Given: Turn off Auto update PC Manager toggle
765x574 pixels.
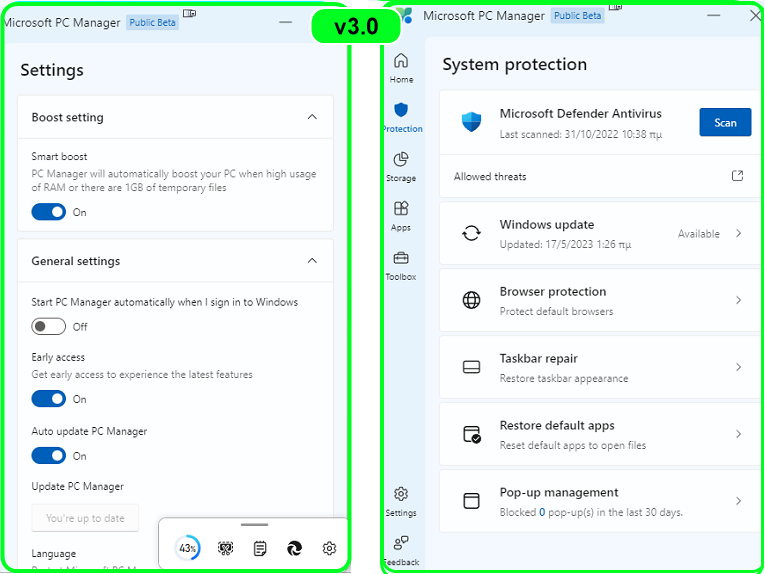Looking at the screenshot, I should [x=48, y=455].
